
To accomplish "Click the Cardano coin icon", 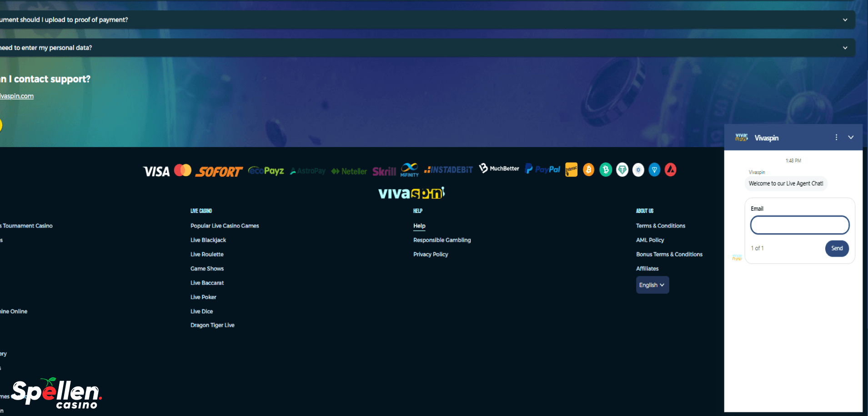I will 638,170.
